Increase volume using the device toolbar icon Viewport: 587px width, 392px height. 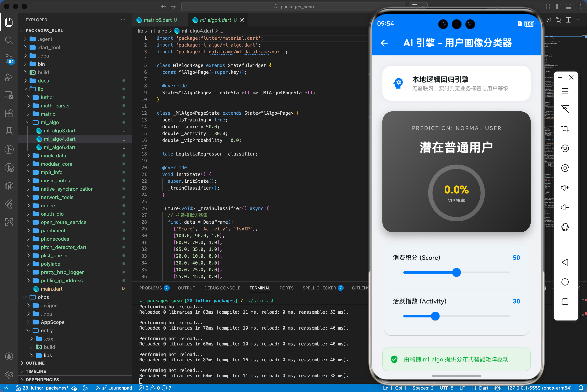(x=565, y=188)
